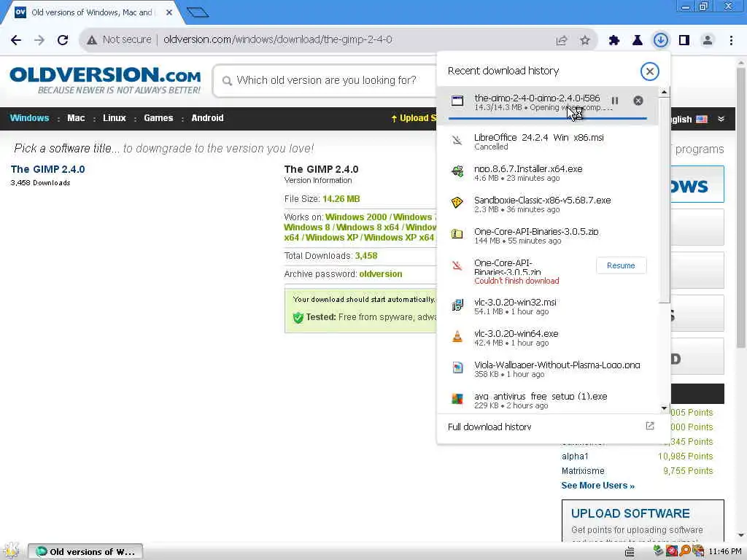Viewport: 747px width, 560px height.
Task: Open the Extensions puzzle icon
Action: (x=614, y=41)
